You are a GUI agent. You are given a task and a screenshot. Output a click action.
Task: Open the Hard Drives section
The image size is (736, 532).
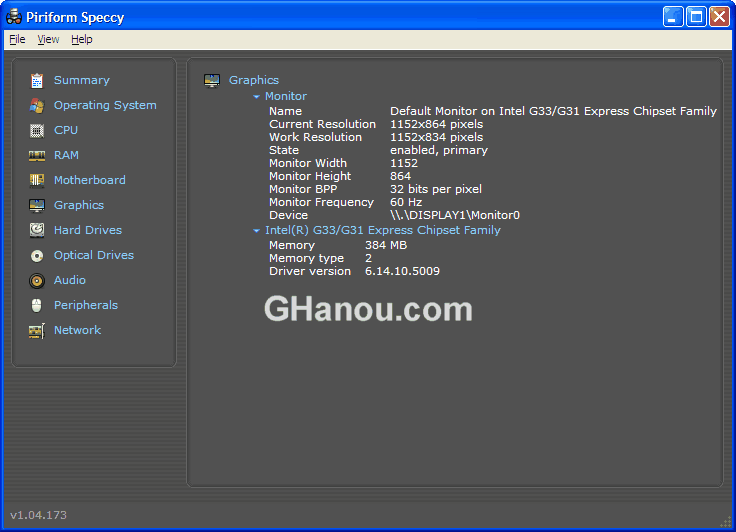pos(88,230)
